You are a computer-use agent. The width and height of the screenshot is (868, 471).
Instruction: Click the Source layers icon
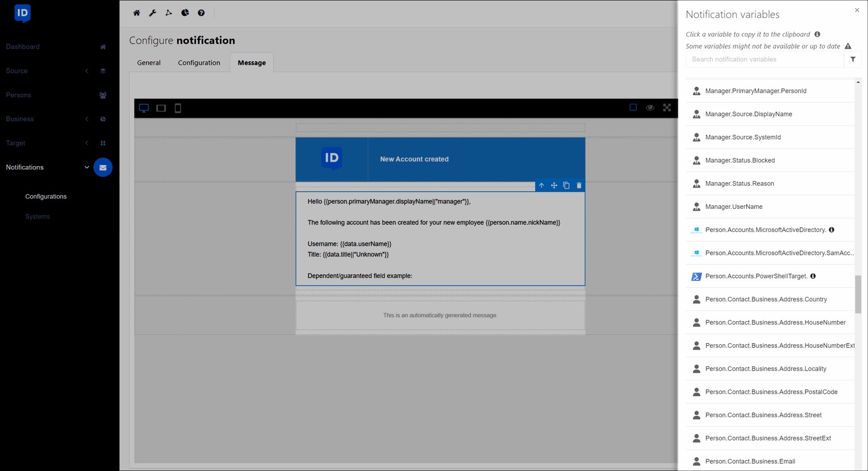(103, 71)
